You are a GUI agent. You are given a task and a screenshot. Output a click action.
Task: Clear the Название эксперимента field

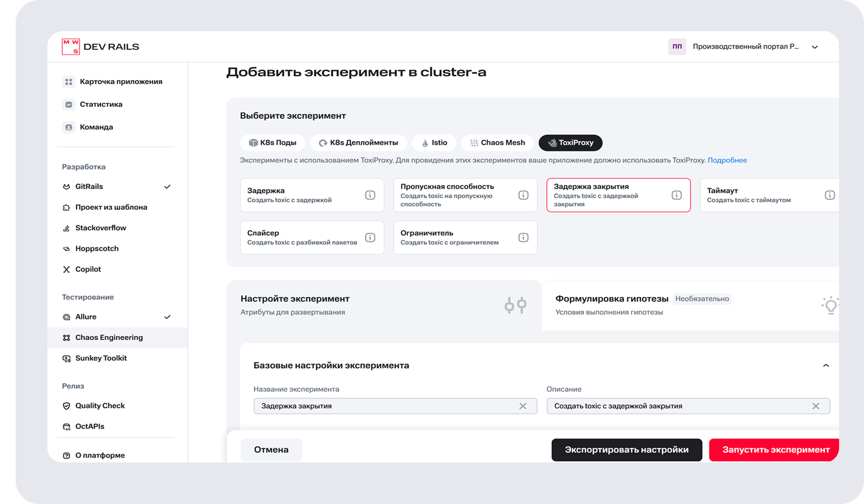[522, 406]
